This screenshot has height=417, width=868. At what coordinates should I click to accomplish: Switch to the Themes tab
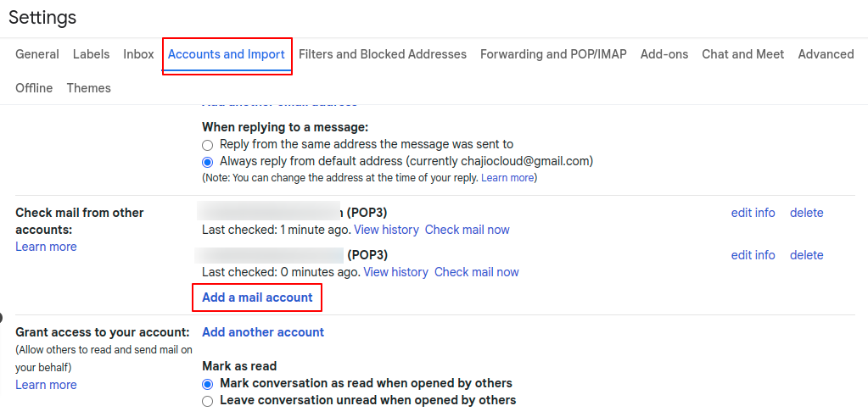tap(88, 88)
